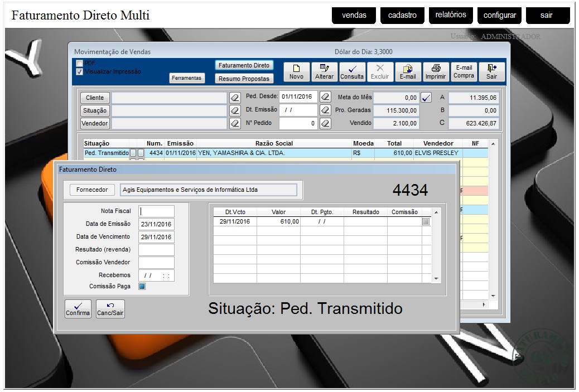The image size is (579, 392).
Task: Toggle the Visualizar Impressão checkbox
Action: click(x=79, y=71)
